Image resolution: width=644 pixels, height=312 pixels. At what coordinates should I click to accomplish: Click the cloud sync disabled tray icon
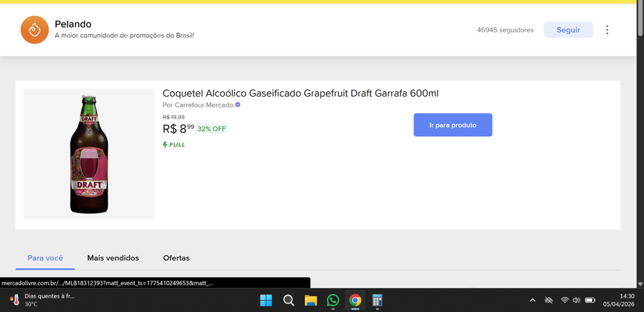click(548, 300)
